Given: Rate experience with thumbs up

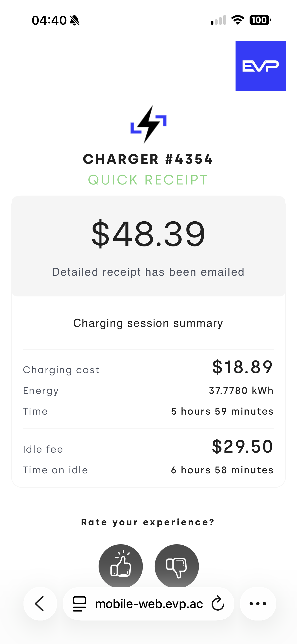Looking at the screenshot, I should [121, 566].
